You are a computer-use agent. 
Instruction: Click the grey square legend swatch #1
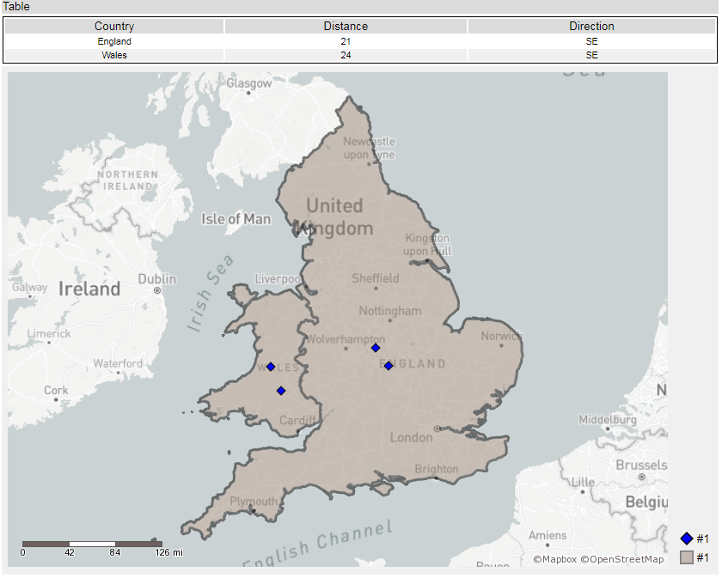click(x=687, y=557)
